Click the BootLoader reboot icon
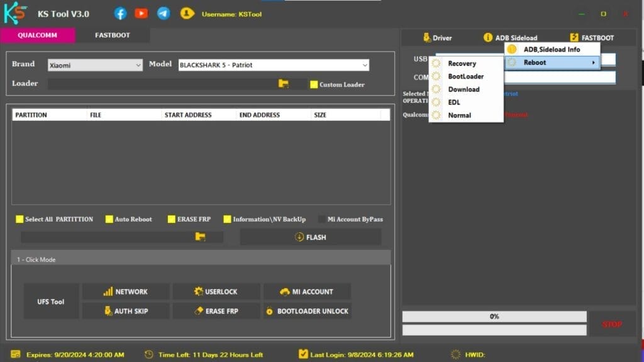This screenshot has height=362, width=644. point(436,76)
